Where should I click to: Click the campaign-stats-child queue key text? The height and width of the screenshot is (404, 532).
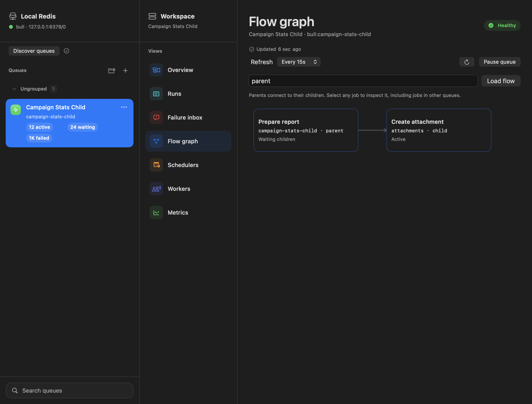pyautogui.click(x=51, y=116)
